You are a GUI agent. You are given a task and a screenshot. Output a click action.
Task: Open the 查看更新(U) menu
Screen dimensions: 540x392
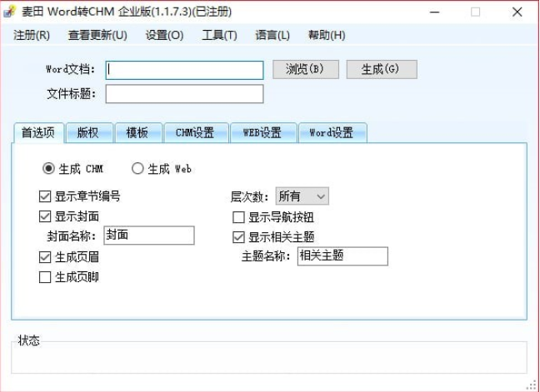(x=97, y=35)
